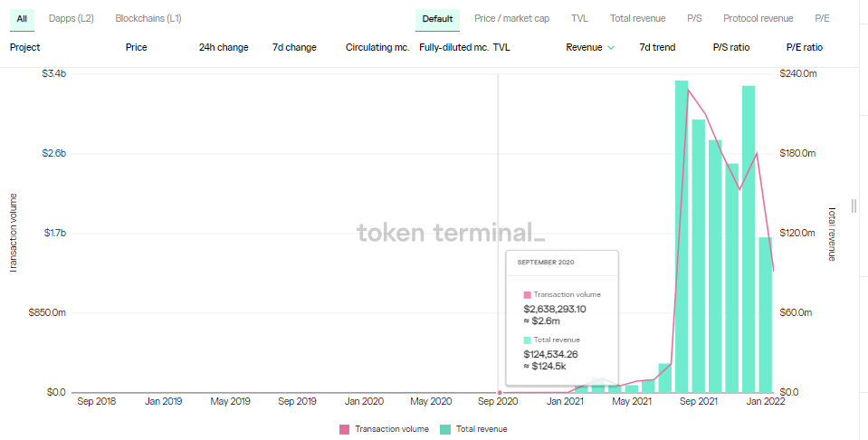The height and width of the screenshot is (440, 868).
Task: Click the pink Transaction volume legend swatch
Action: [344, 429]
